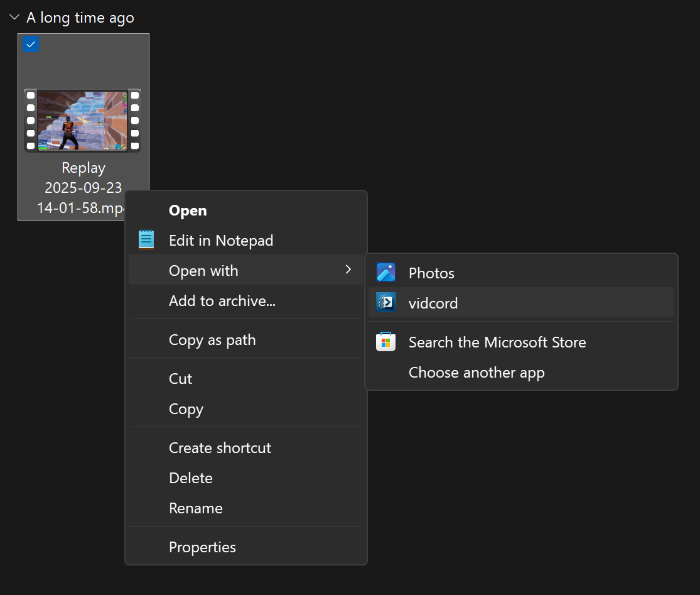Viewport: 700px width, 595px height.
Task: Select the Open with menu entry
Action: point(246,270)
